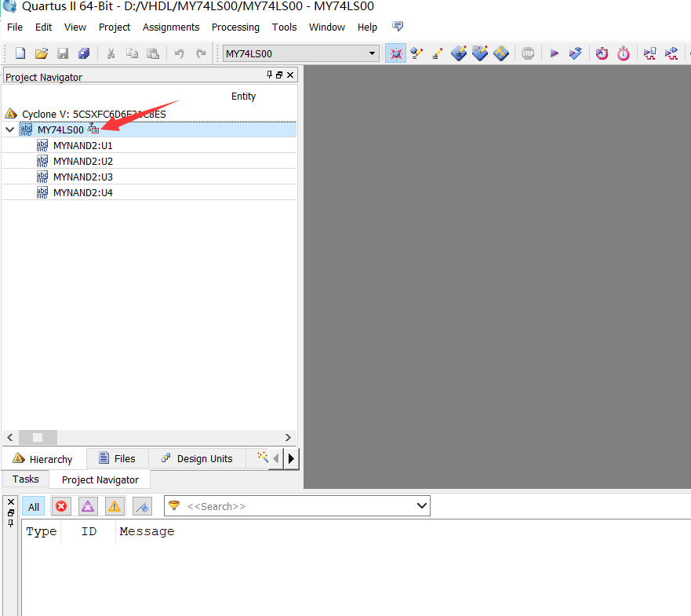Image resolution: width=691 pixels, height=616 pixels.
Task: Toggle the highlighted toolbar icon beside the dropdown
Action: (396, 54)
